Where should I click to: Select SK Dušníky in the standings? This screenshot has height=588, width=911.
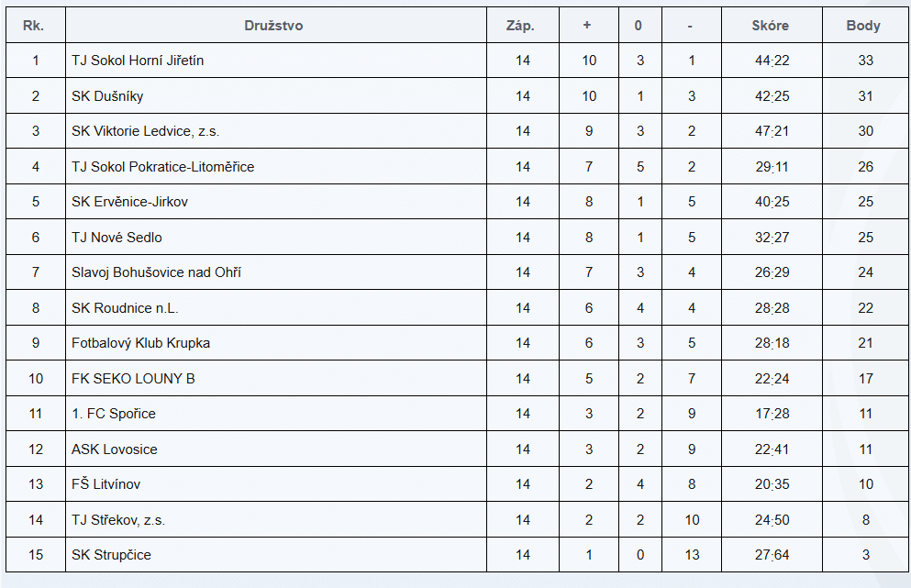click(x=107, y=96)
